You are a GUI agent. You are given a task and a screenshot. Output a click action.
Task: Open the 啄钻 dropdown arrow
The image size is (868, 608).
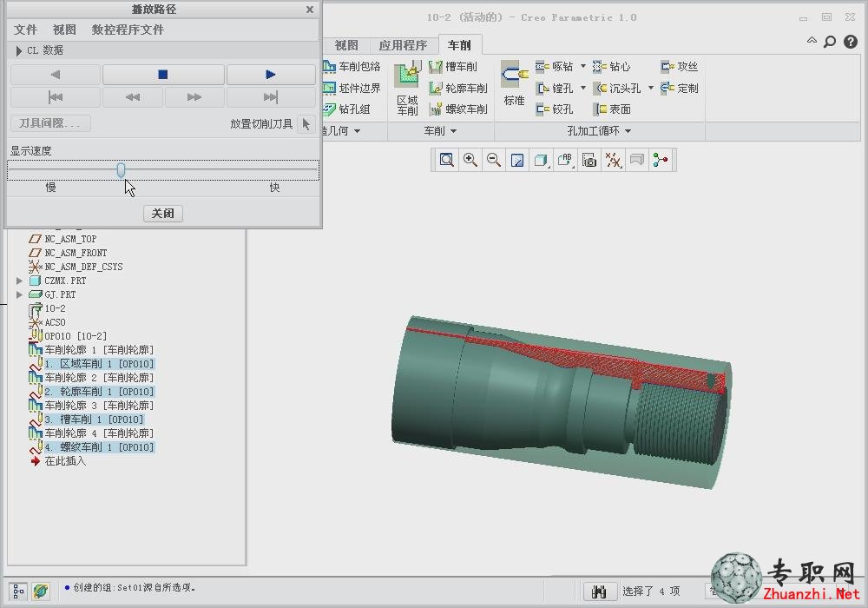(x=583, y=67)
